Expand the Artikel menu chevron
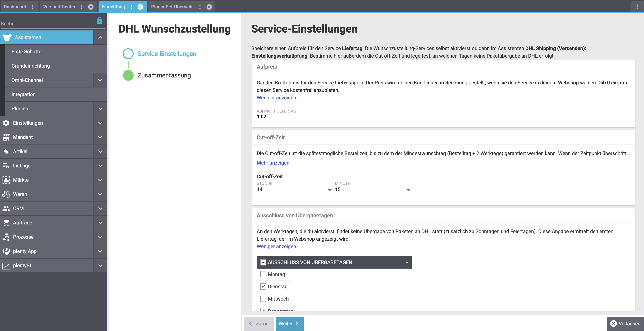 click(100, 152)
